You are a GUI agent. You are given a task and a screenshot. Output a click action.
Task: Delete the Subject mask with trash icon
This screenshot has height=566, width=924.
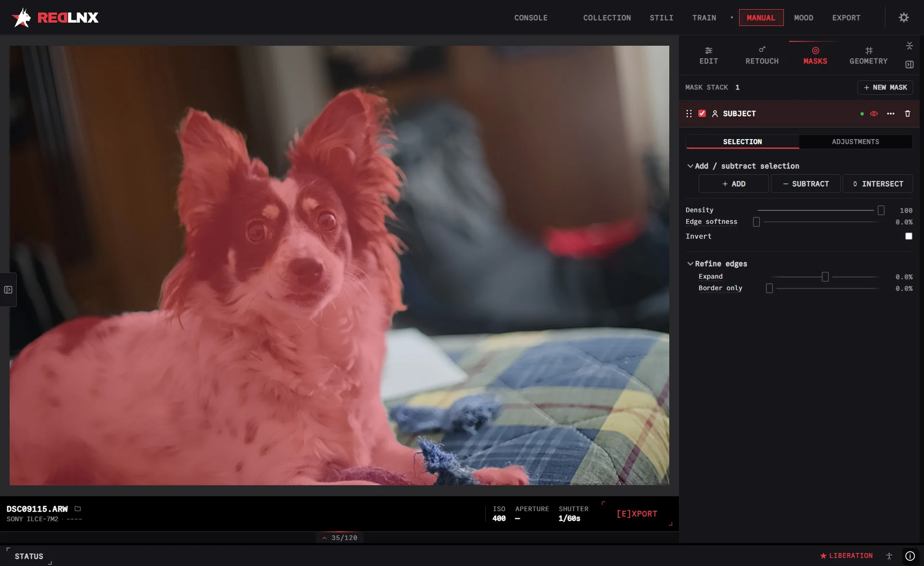(908, 114)
